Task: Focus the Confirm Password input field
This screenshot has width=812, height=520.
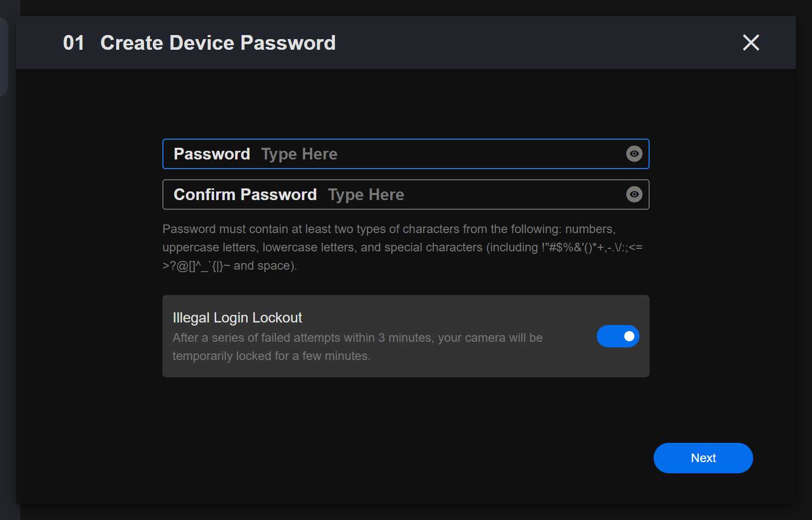Action: 406,194
